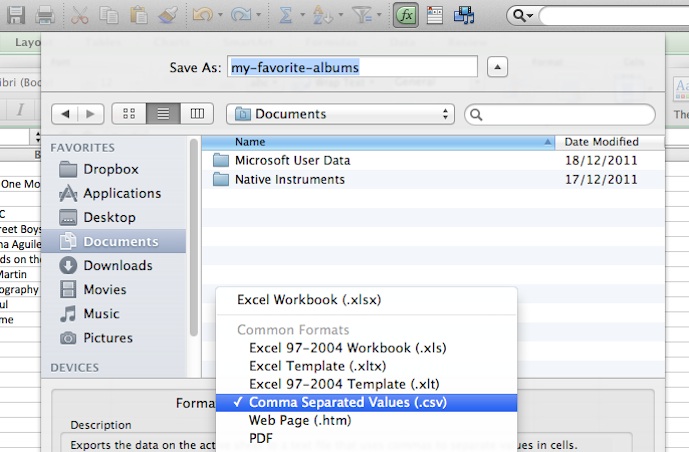Click the Copy icon in toolbar

109,15
